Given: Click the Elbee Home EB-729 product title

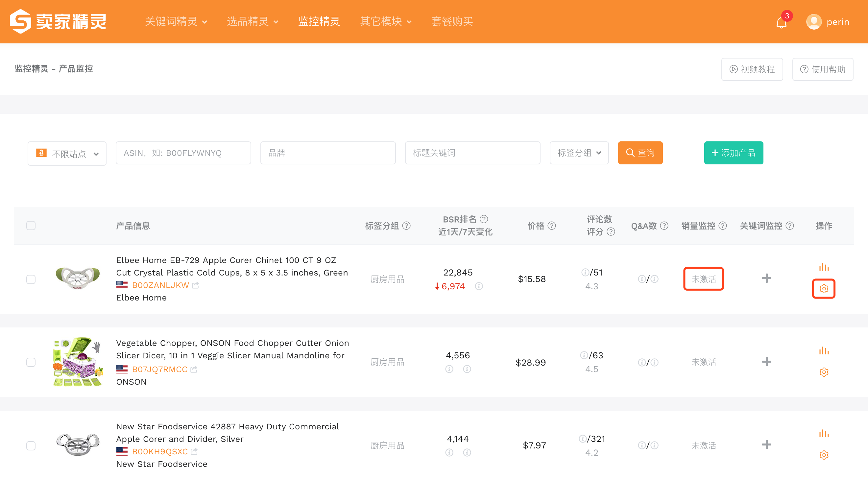Looking at the screenshot, I should [232, 266].
